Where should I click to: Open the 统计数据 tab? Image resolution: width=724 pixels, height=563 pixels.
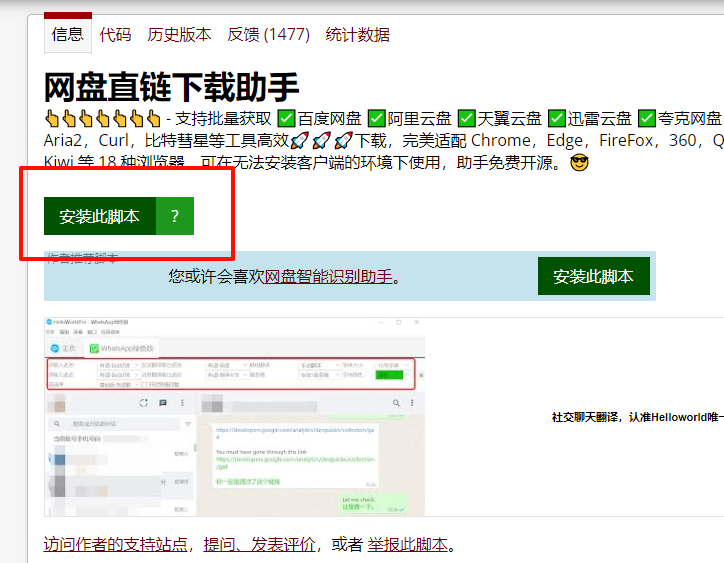[x=357, y=35]
